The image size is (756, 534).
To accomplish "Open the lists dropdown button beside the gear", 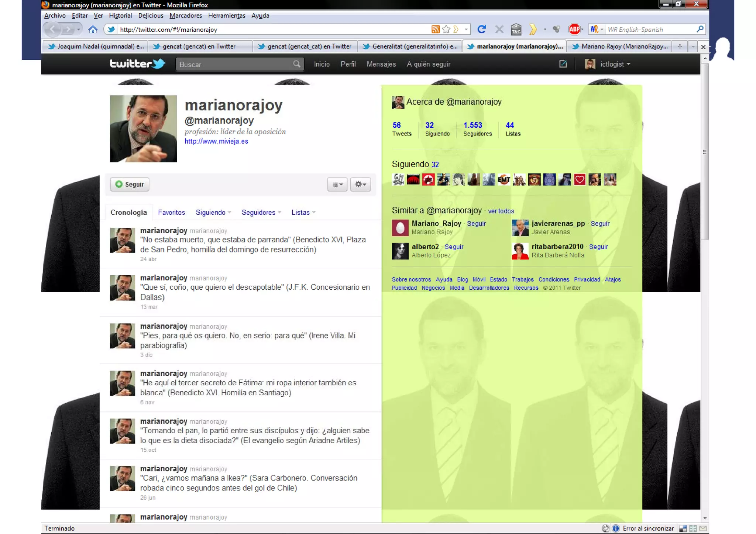I will click(x=337, y=184).
